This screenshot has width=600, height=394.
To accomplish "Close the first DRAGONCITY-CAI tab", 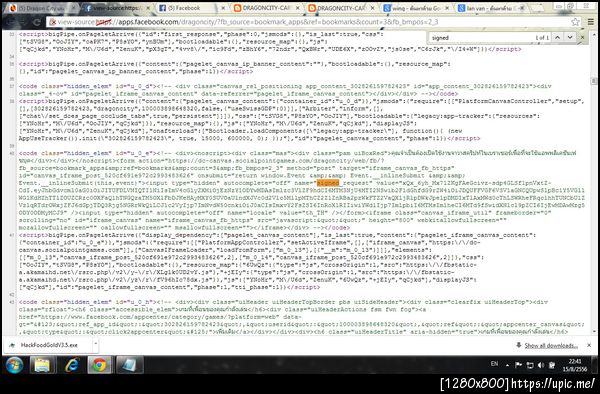I will click(x=298, y=8).
